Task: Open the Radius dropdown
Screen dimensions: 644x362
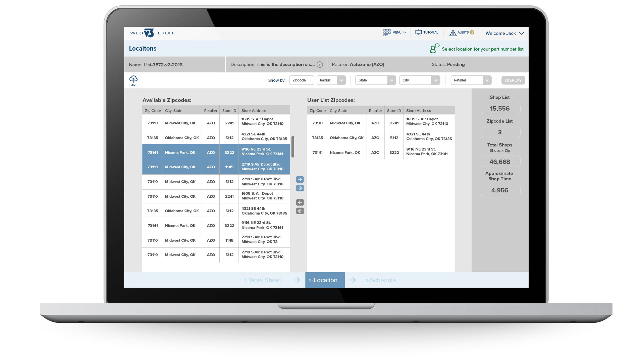Action: click(x=331, y=80)
